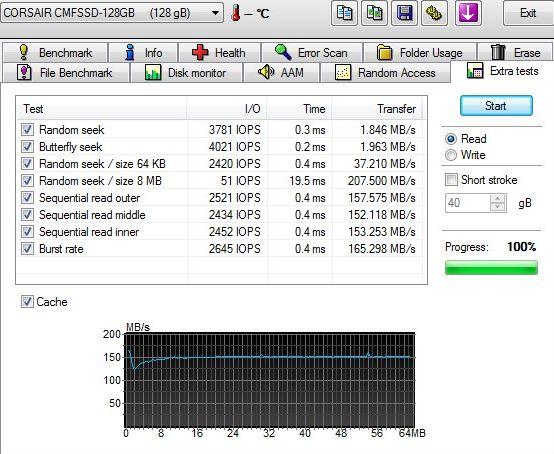Viewport: 554px width, 454px height.
Task: Open the CORSAIR drive selection dropdown
Action: tap(112, 13)
